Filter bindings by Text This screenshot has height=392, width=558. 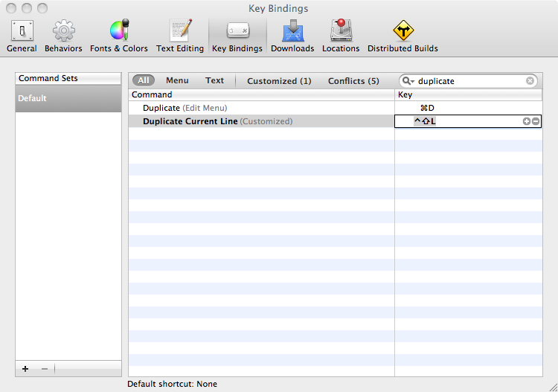[214, 80]
